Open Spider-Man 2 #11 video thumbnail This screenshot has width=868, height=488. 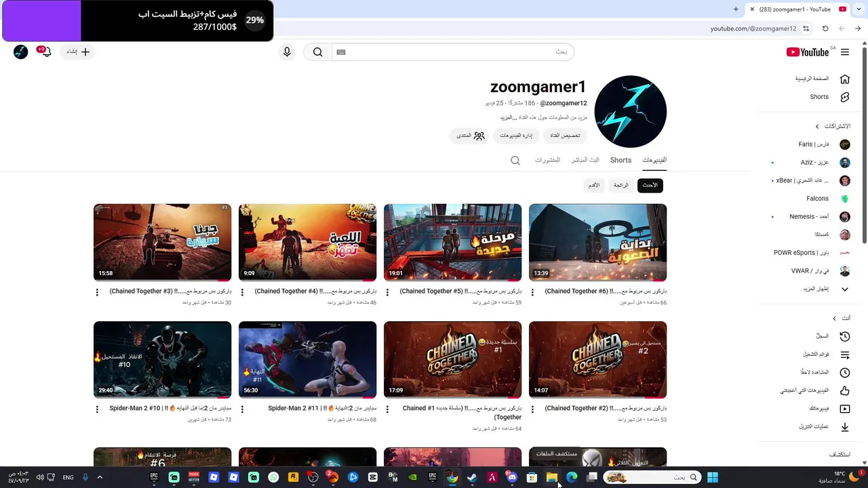[x=307, y=360]
